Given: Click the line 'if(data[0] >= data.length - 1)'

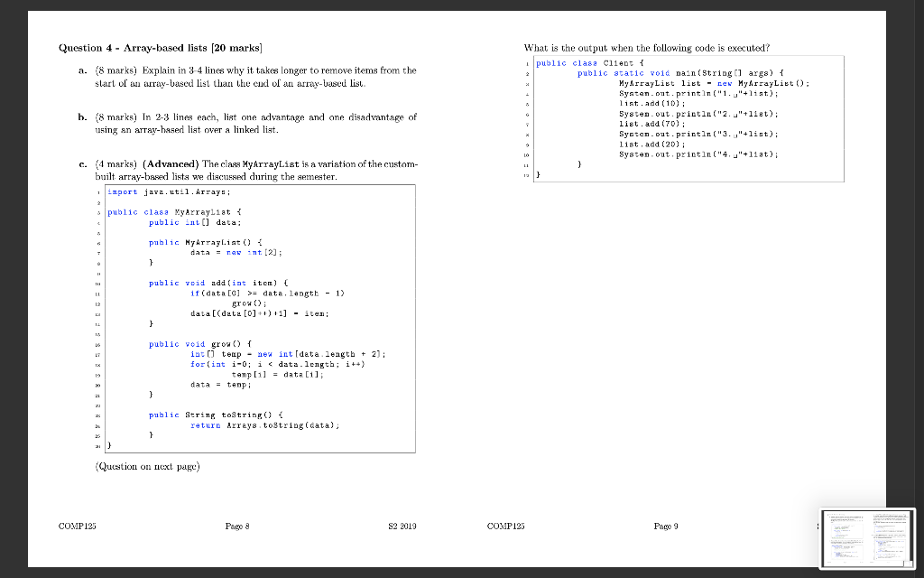Looking at the screenshot, I should click(x=267, y=294).
